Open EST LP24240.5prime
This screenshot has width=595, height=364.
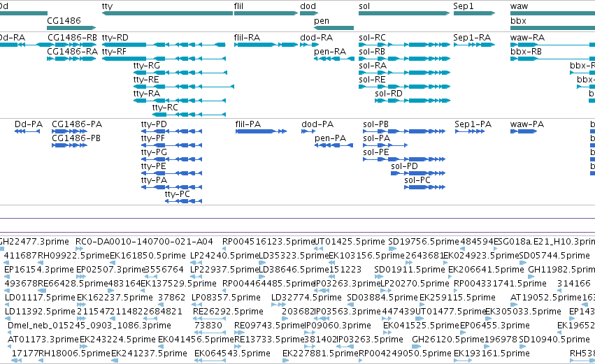tap(224, 256)
